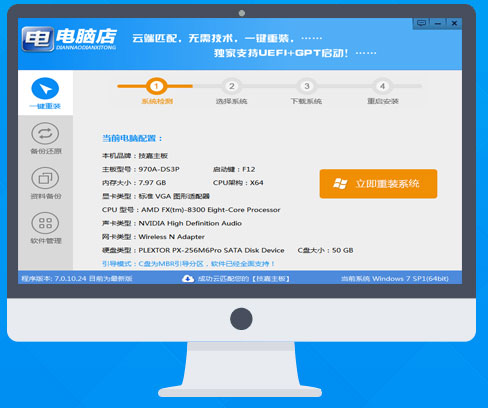Image resolution: width=488 pixels, height=408 pixels.
Task: Click the 独家支持UEFI+GPT启动 banner slogan
Action: 295,53
